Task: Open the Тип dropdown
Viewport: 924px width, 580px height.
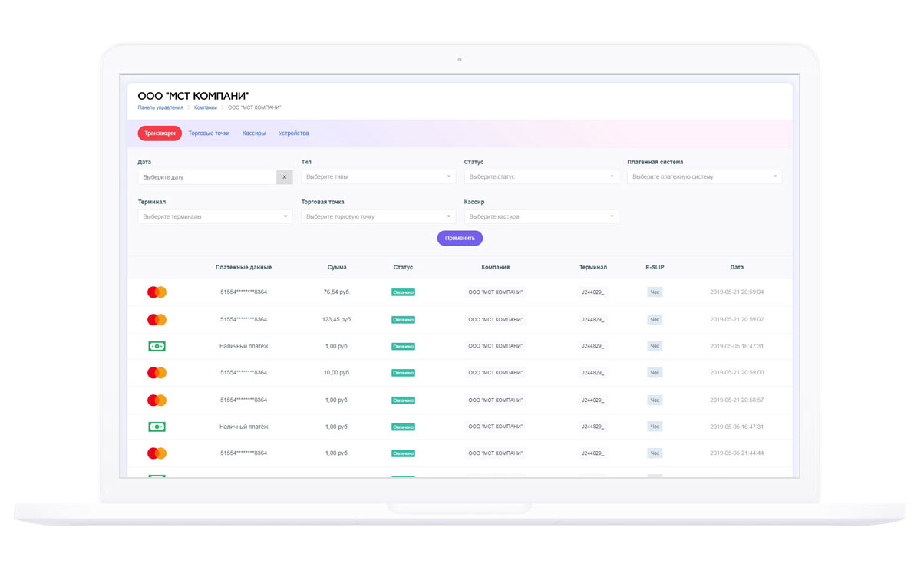Action: pos(378,177)
